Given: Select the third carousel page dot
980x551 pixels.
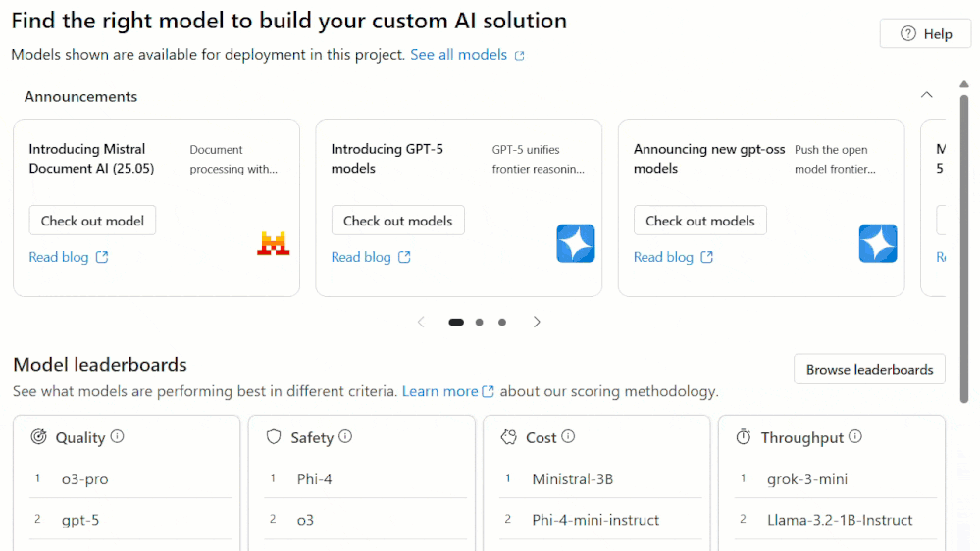Looking at the screenshot, I should pyautogui.click(x=502, y=323).
